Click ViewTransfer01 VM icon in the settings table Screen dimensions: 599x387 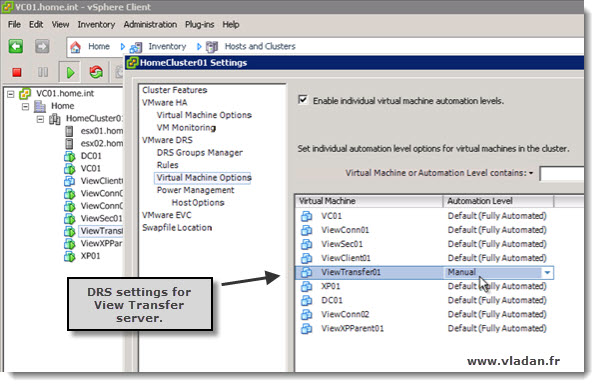(306, 272)
